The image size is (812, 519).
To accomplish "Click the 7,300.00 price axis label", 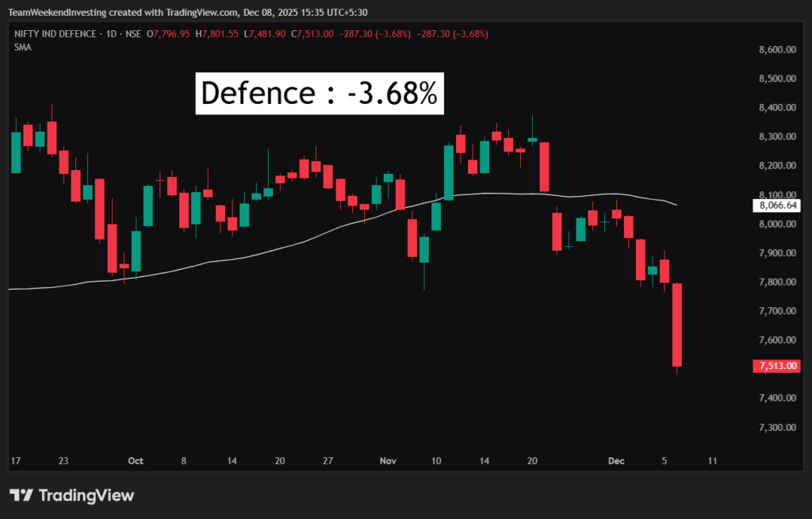I will tap(776, 427).
